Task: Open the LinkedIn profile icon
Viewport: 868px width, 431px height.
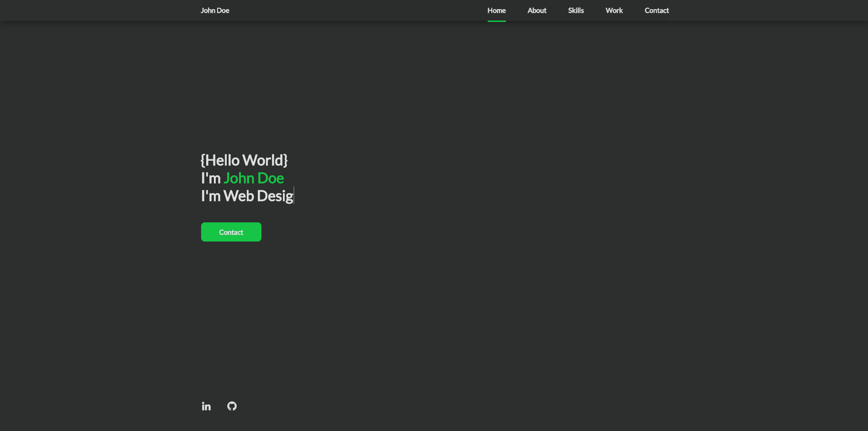Action: pos(206,406)
